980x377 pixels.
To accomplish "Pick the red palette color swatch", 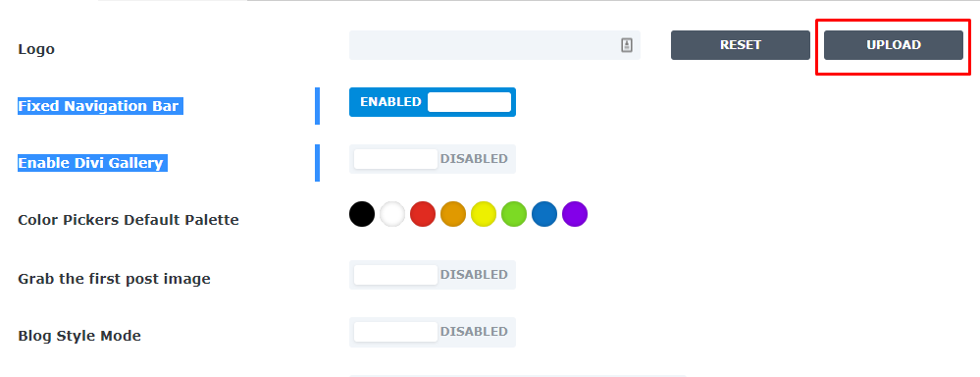I will pyautogui.click(x=423, y=214).
